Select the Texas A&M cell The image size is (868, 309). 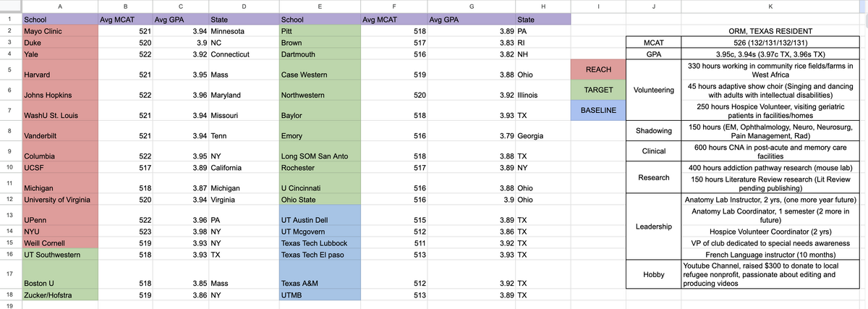click(x=318, y=284)
